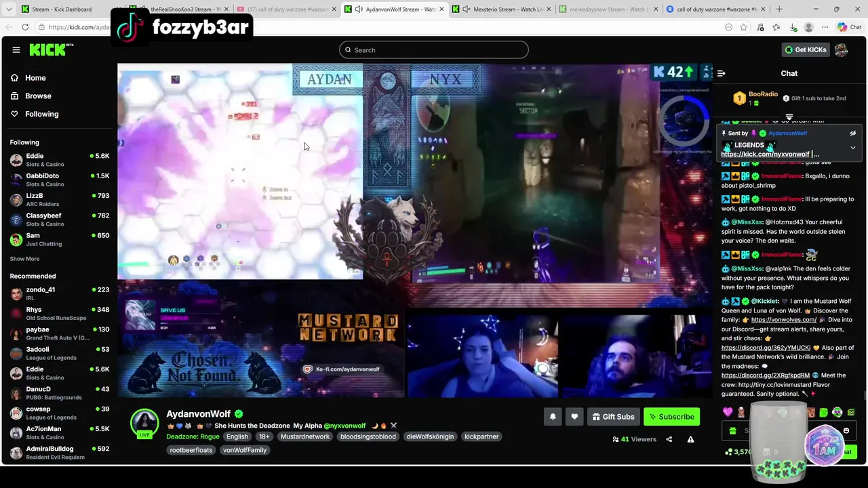Open Ac7ionMan recommended channel
This screenshot has width=868, height=488.
coord(60,432)
